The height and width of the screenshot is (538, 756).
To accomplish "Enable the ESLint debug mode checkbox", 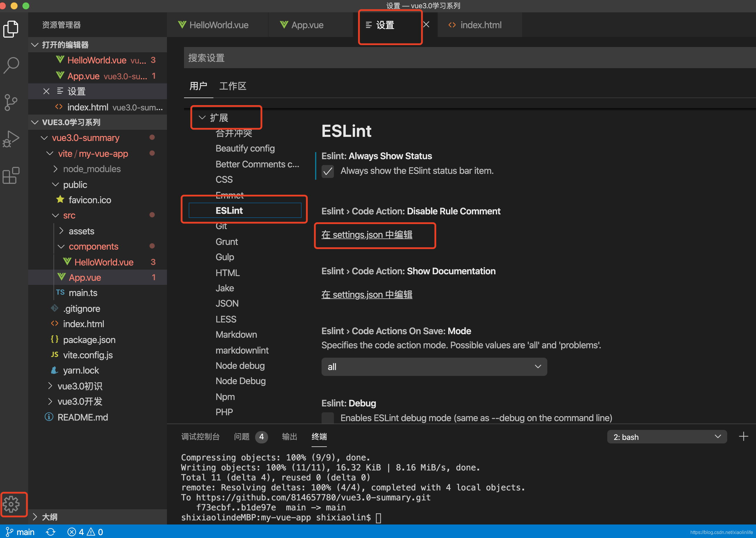I will coord(328,418).
